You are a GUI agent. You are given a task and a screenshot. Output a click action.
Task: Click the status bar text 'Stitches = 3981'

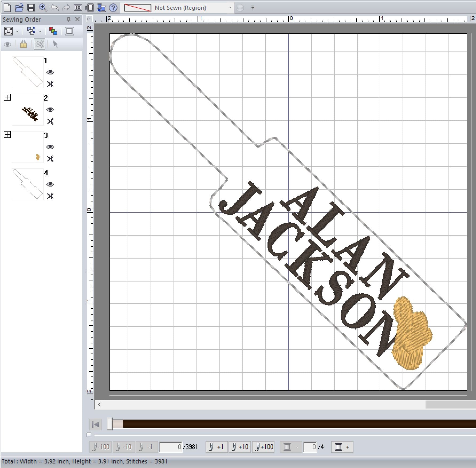click(x=147, y=461)
